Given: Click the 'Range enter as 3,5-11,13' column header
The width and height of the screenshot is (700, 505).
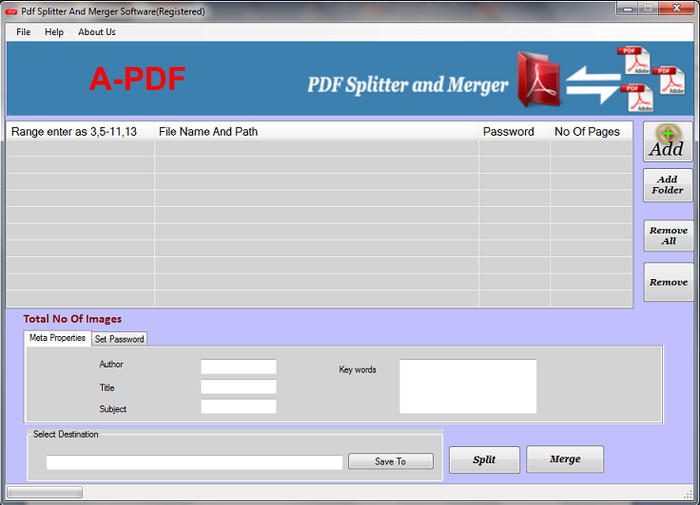Looking at the screenshot, I should coord(80,132).
